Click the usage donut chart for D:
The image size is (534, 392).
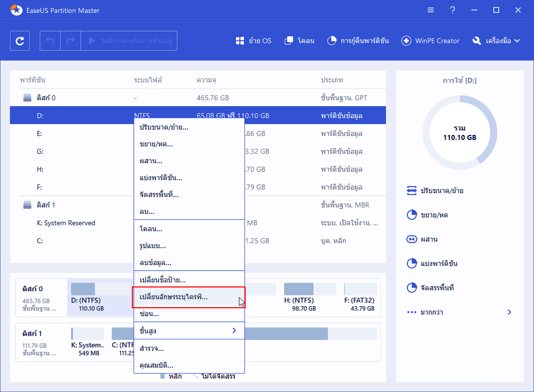click(460, 133)
